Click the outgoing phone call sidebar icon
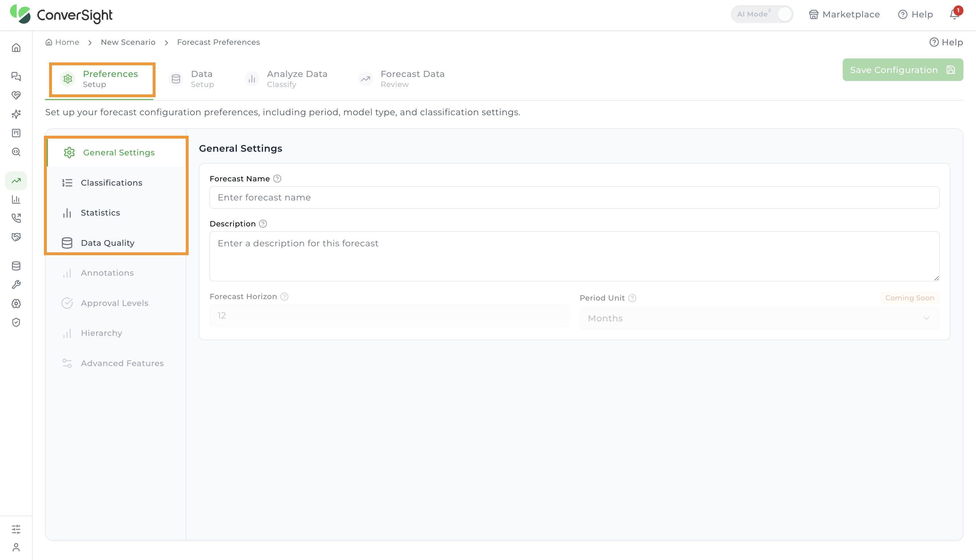Screen dimensions: 976x560 coord(16,218)
